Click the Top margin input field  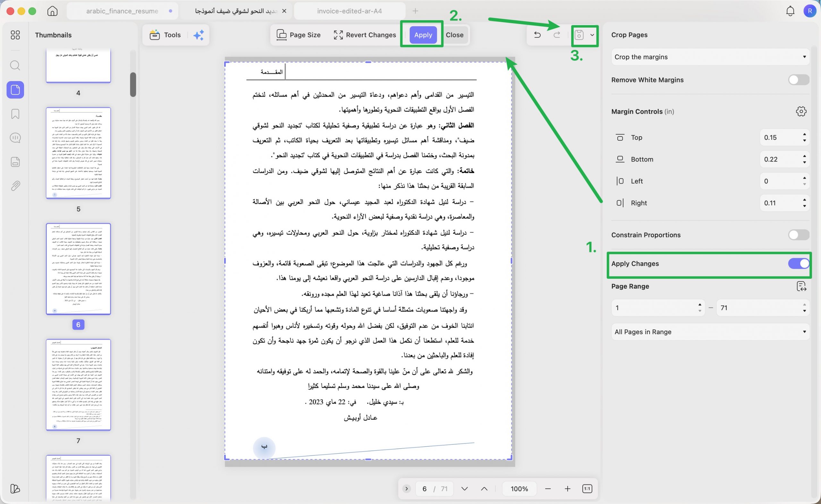point(784,137)
